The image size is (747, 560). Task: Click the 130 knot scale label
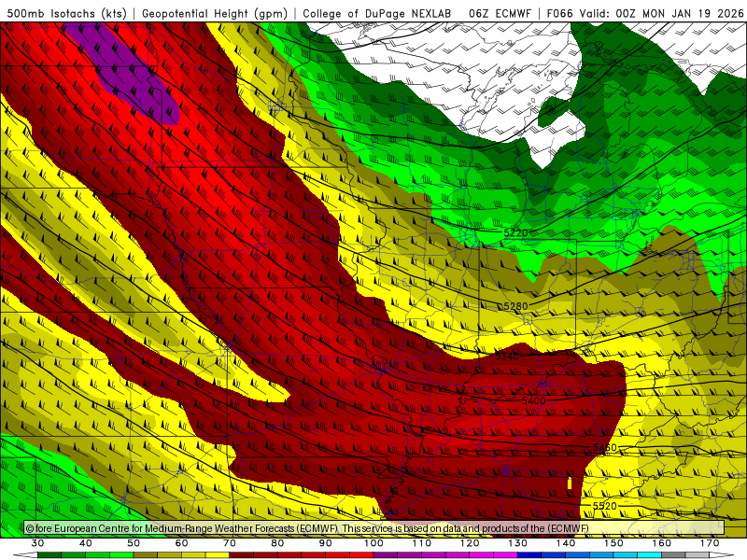click(518, 543)
